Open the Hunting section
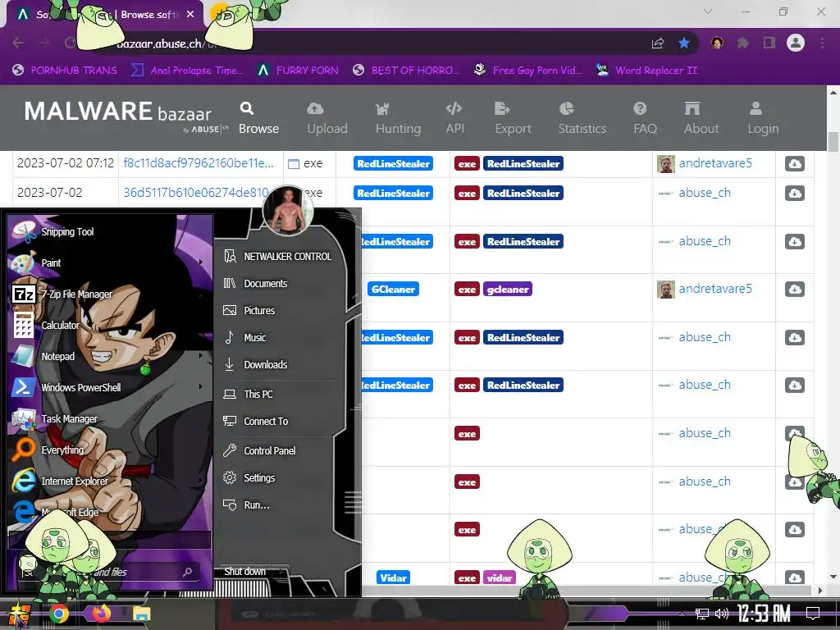 (398, 118)
